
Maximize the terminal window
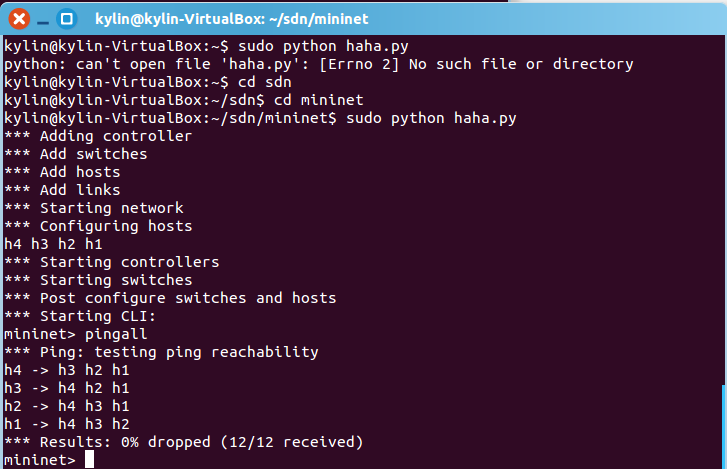point(67,19)
